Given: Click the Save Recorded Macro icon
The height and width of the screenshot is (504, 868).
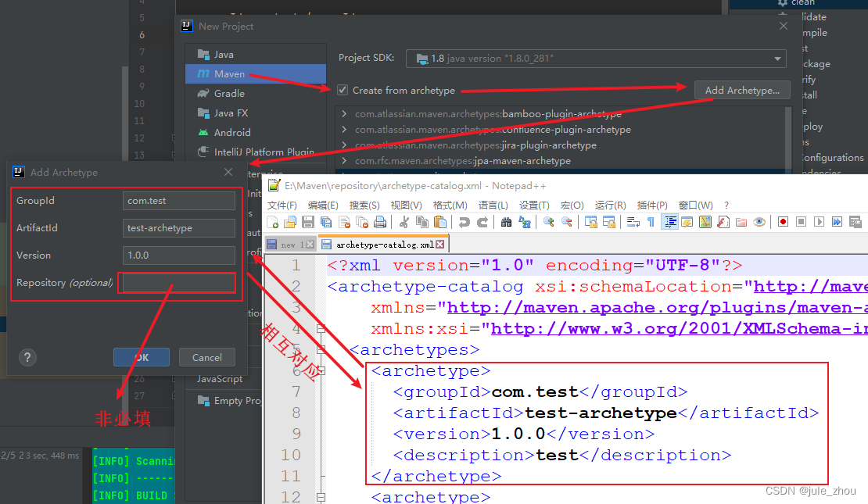Looking at the screenshot, I should (x=855, y=223).
